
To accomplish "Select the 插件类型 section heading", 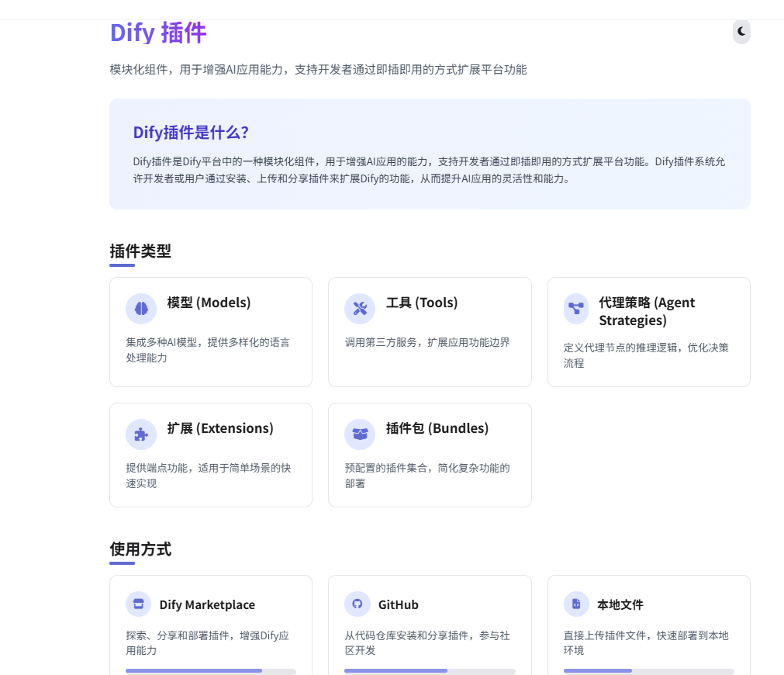I will tap(140, 251).
